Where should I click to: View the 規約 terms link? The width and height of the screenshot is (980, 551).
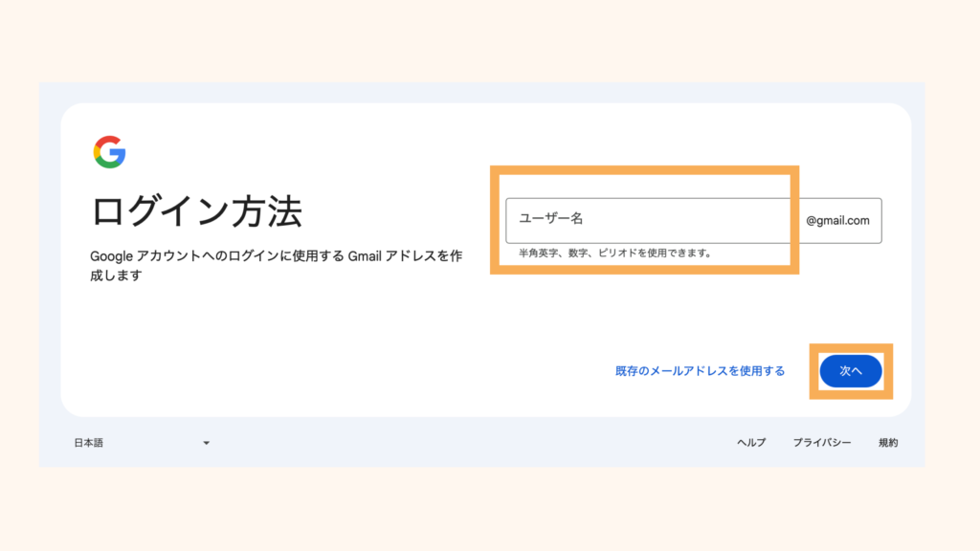(887, 442)
